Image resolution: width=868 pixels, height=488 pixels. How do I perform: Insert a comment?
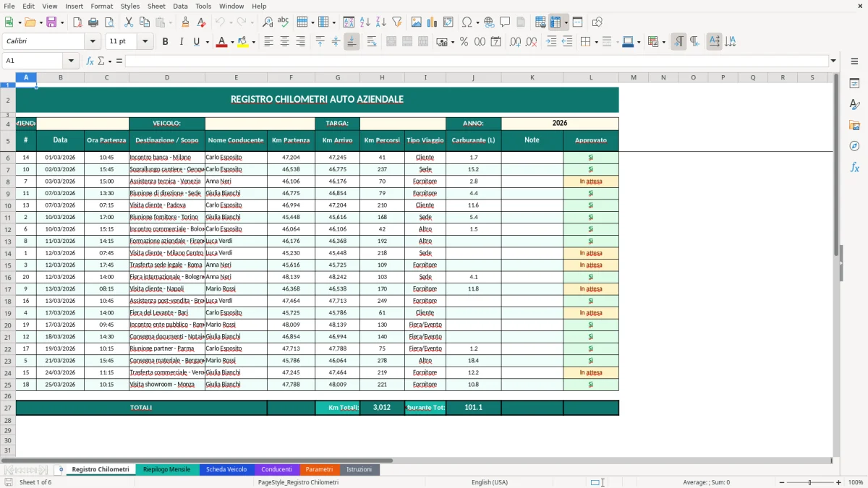[505, 22]
